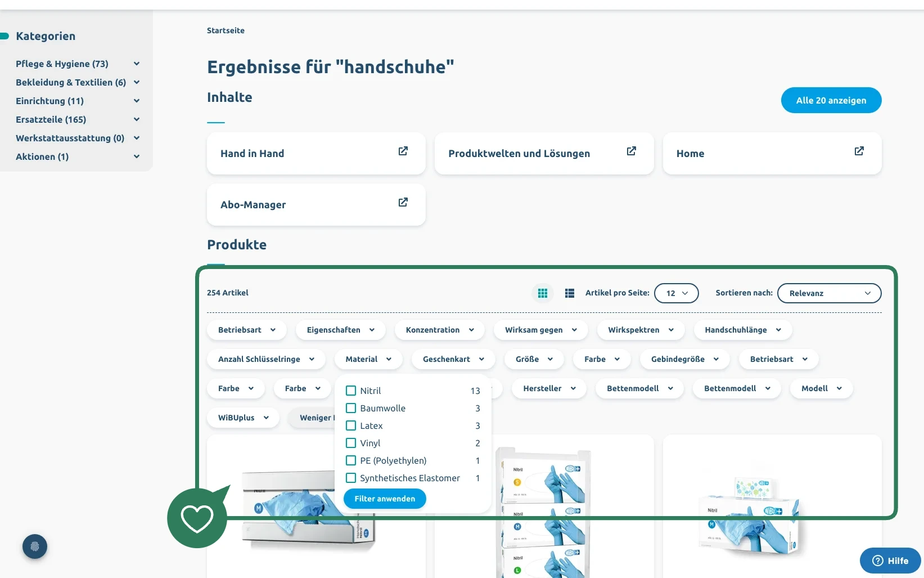Apply filters with Filter anwenden

(x=385, y=499)
